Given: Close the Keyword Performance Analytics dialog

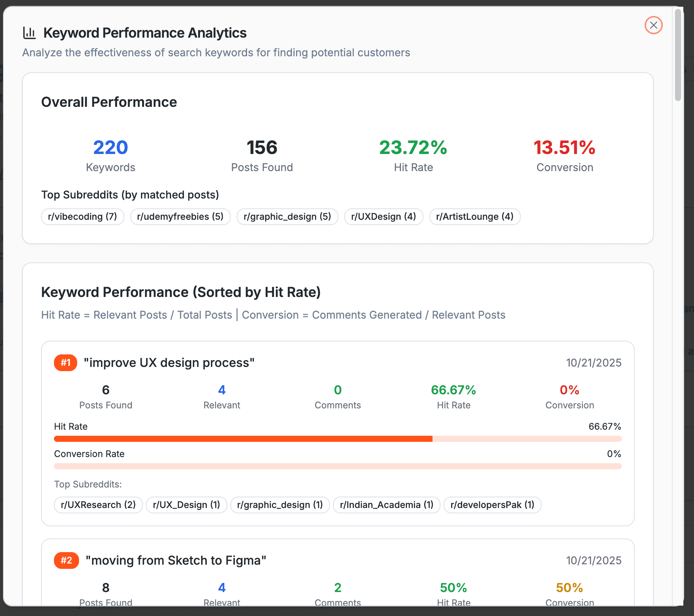Looking at the screenshot, I should tap(653, 25).
